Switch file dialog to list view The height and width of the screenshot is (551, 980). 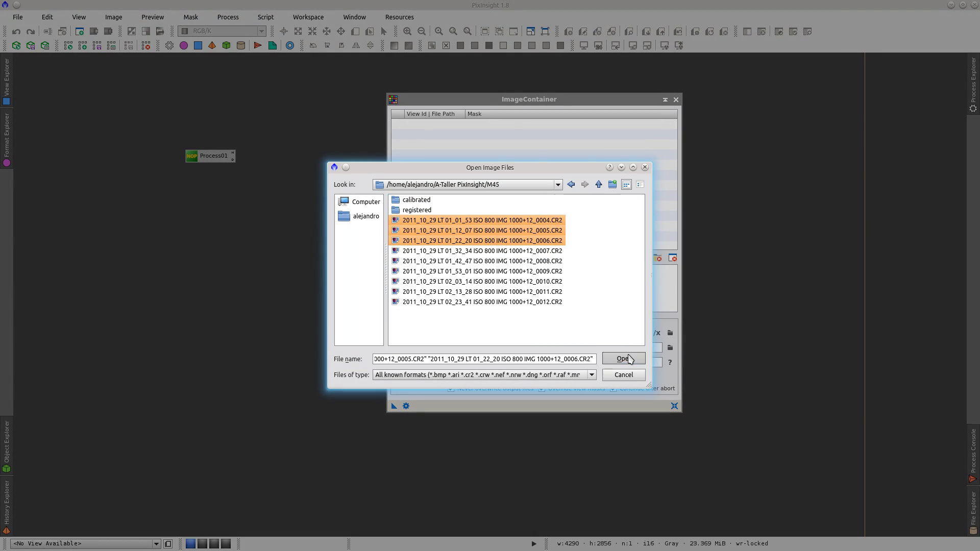(x=626, y=185)
